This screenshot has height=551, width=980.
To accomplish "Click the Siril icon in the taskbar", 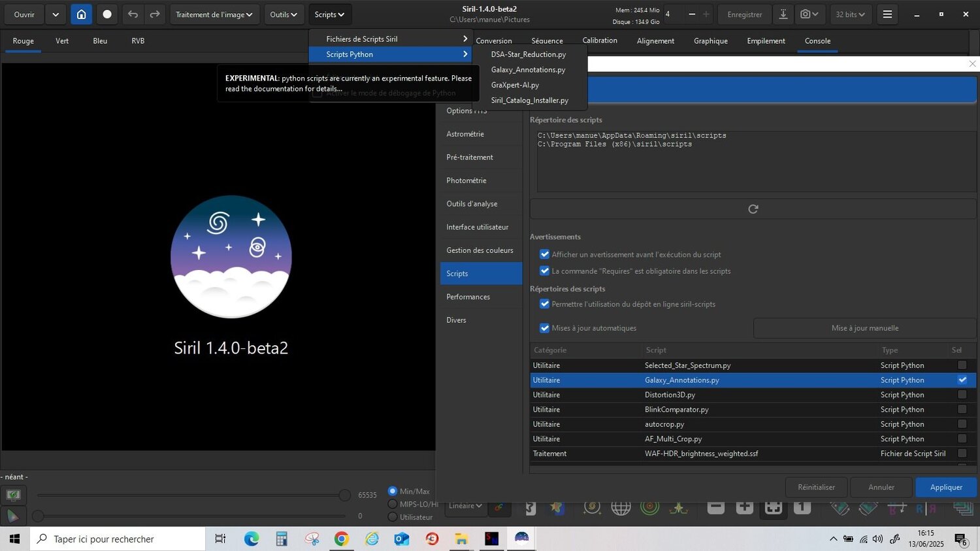I will pyautogui.click(x=521, y=539).
